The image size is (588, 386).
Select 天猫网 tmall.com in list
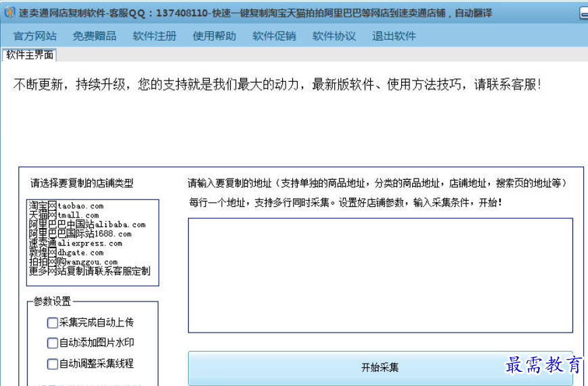pos(64,215)
